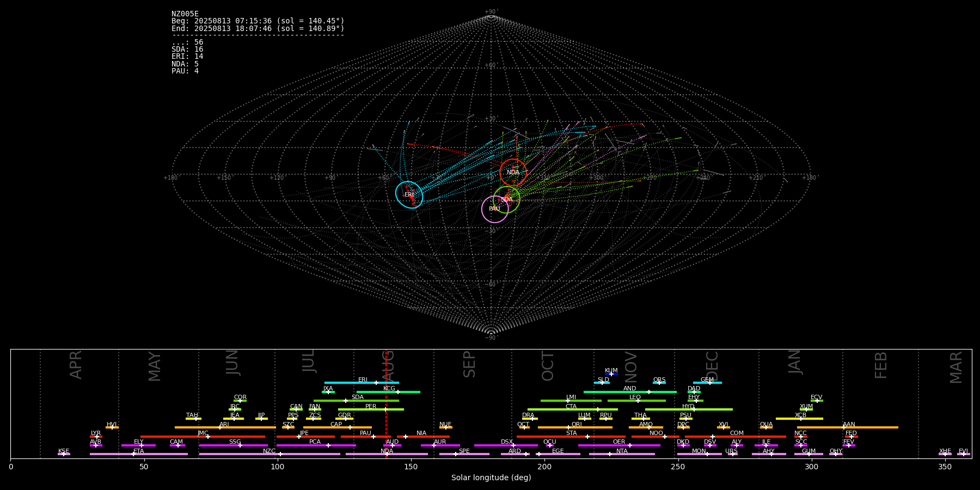Image resolution: width=980 pixels, height=490 pixels.
Task: Click the 'NDA: 5' count in the legend
Action: click(x=185, y=64)
